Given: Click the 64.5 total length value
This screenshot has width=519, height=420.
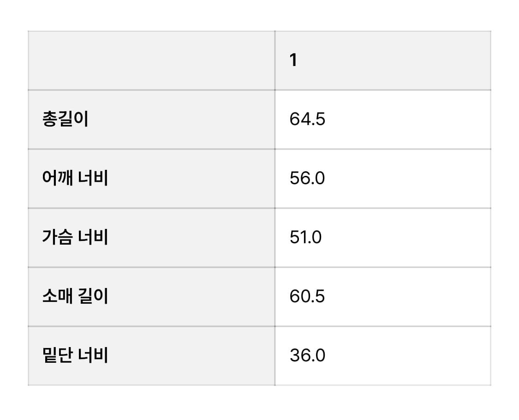Looking at the screenshot, I should (307, 120).
